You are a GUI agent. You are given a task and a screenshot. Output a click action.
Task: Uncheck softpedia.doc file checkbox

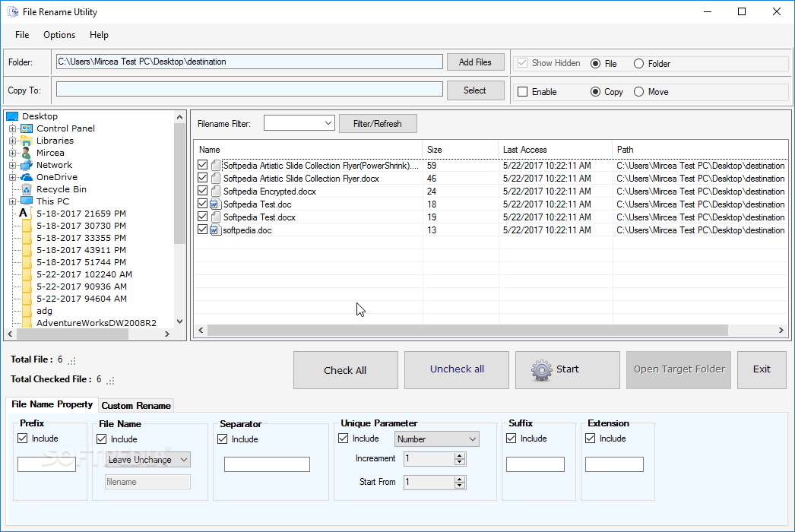pyautogui.click(x=202, y=230)
